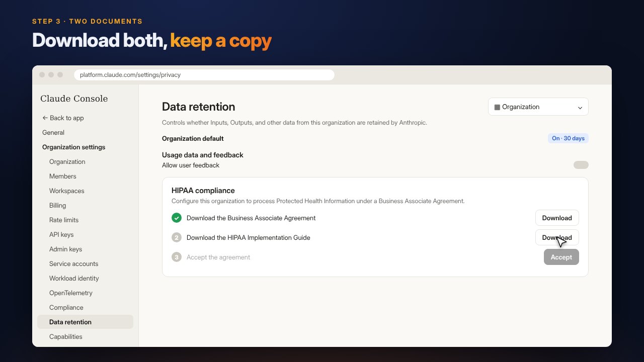Screen dimensions: 644x362
Task: Go to API keys
Action: 61,234
